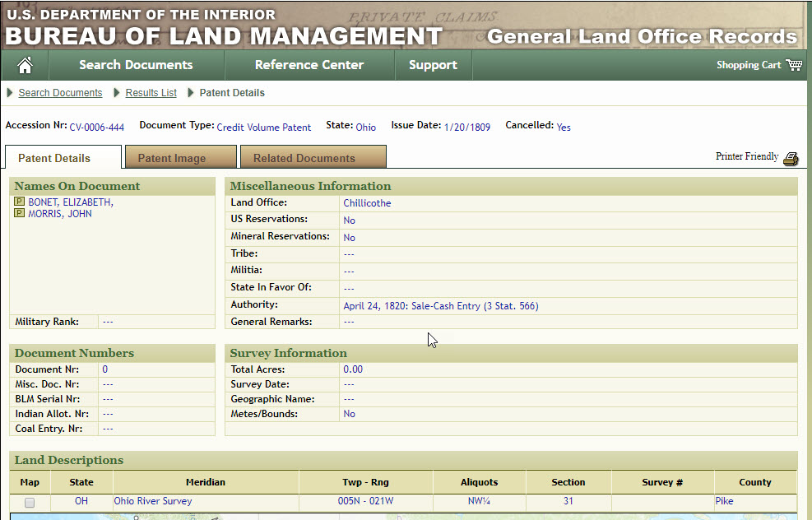Open the shopping cart icon
812x520 pixels.
click(x=794, y=65)
